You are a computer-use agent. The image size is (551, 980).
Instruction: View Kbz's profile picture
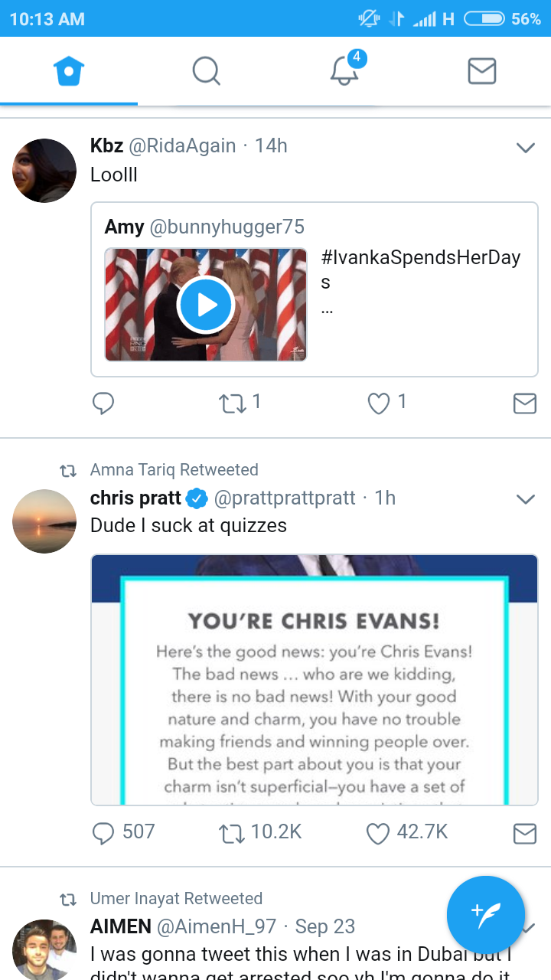pyautogui.click(x=44, y=171)
